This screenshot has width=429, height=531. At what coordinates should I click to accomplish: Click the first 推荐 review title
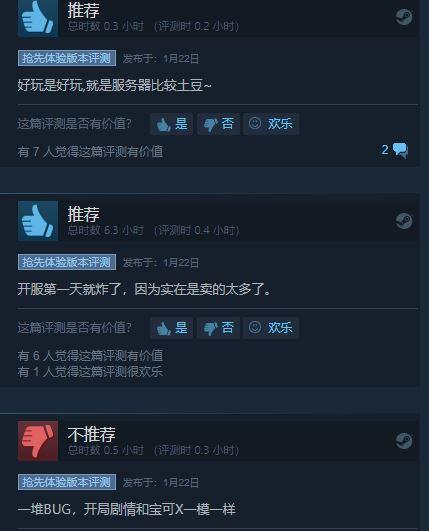click(83, 10)
